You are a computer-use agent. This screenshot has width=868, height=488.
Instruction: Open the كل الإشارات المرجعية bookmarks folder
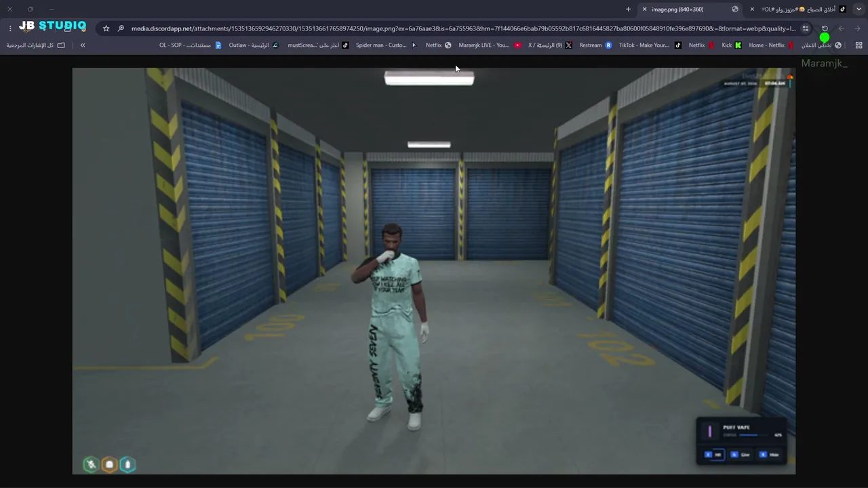pos(36,45)
